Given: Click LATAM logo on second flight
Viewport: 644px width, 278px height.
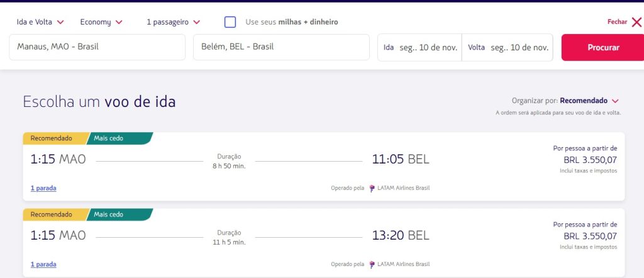Looking at the screenshot, I should pyautogui.click(x=372, y=265).
